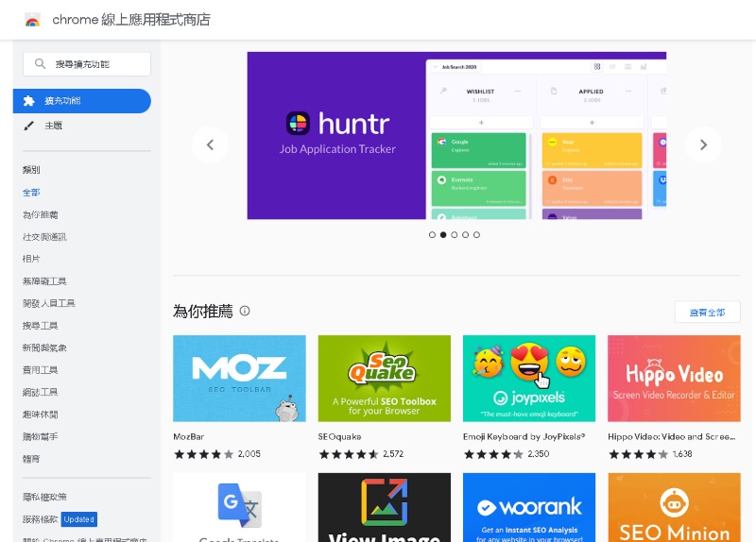756x542 pixels.
Task: Open the Google Translate extension card
Action: [x=239, y=507]
